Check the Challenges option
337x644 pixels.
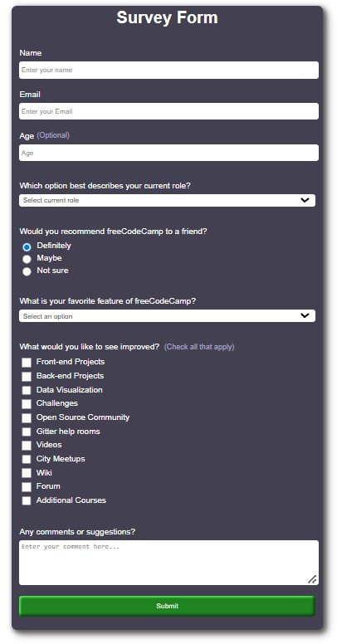coord(27,404)
